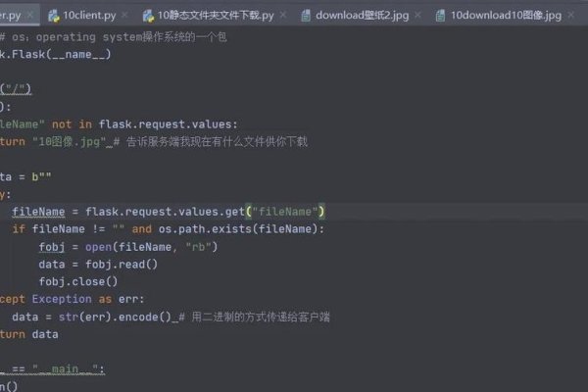Click "flask.request.values.get" call
588x392 pixels.
click(165, 212)
